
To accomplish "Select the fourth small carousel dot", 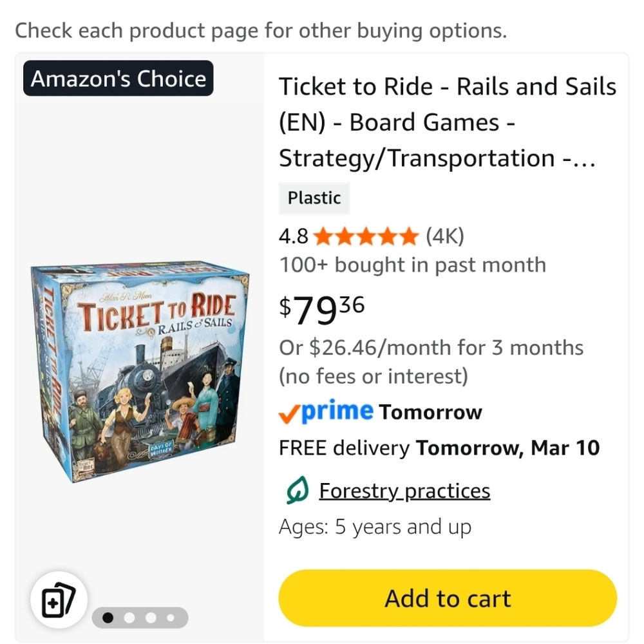I will (171, 618).
